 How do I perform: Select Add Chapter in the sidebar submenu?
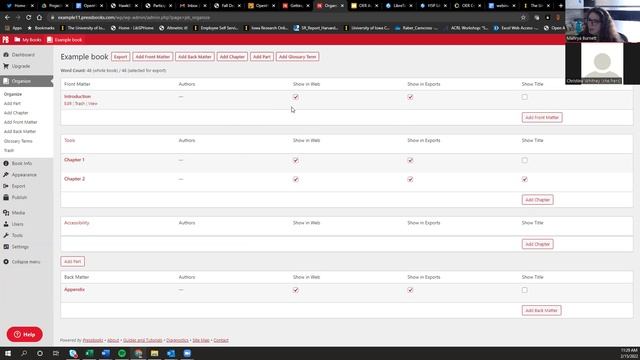point(16,113)
